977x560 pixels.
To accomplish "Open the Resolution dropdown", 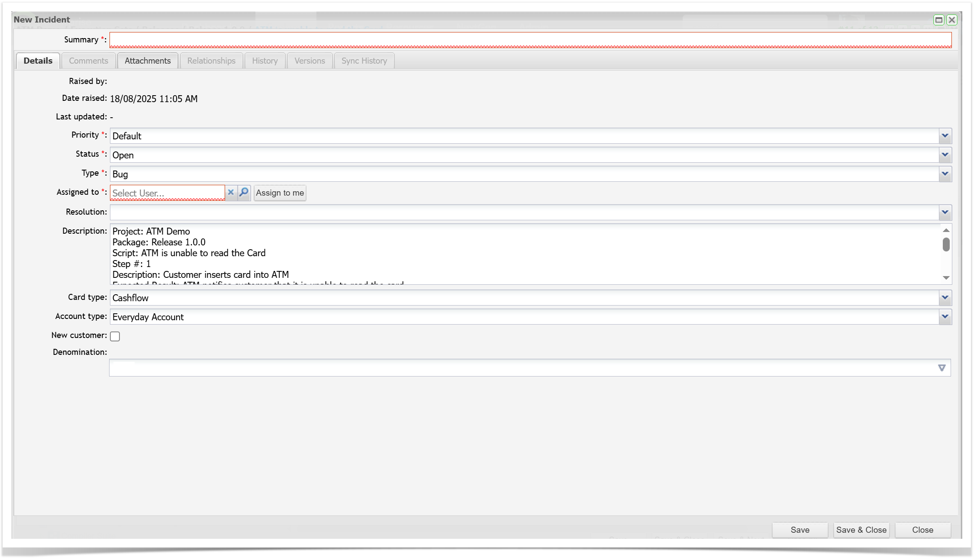I will [x=945, y=212].
